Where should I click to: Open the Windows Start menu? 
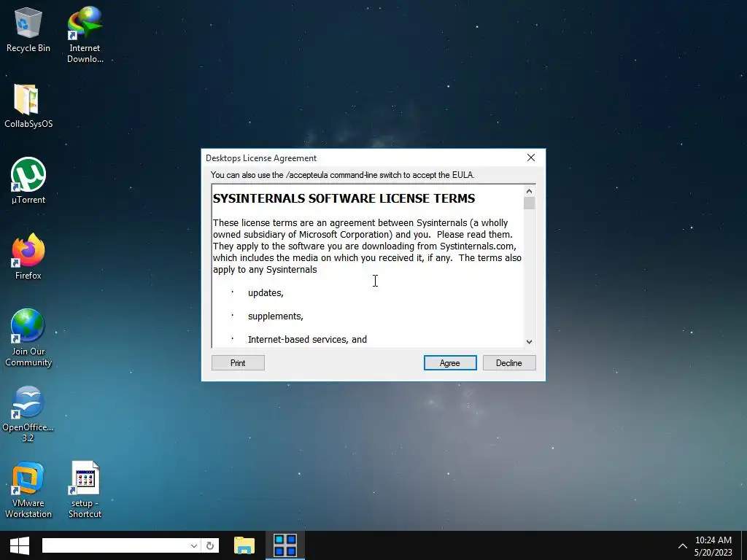point(20,545)
